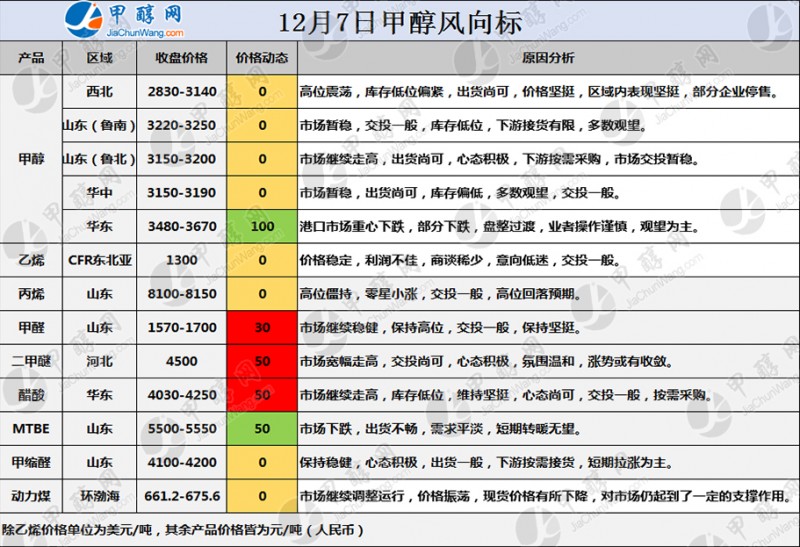800x547 pixels.
Task: Click yellow 0 cell in 丙烯 row
Action: (262, 294)
